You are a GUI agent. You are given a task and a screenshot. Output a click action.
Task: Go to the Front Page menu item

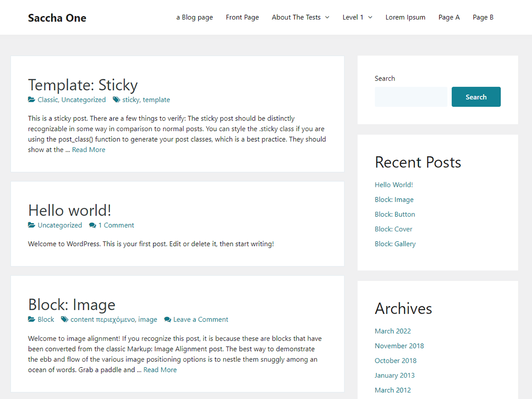[x=242, y=17]
